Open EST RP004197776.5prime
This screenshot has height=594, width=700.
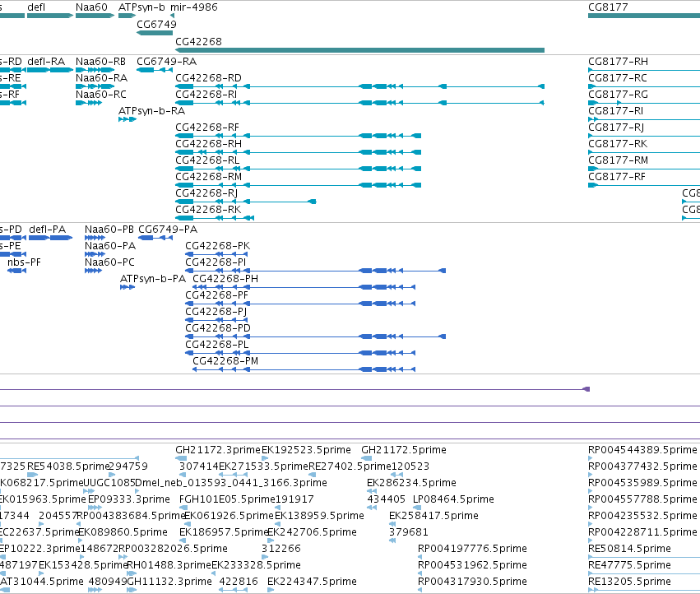coord(420,557)
